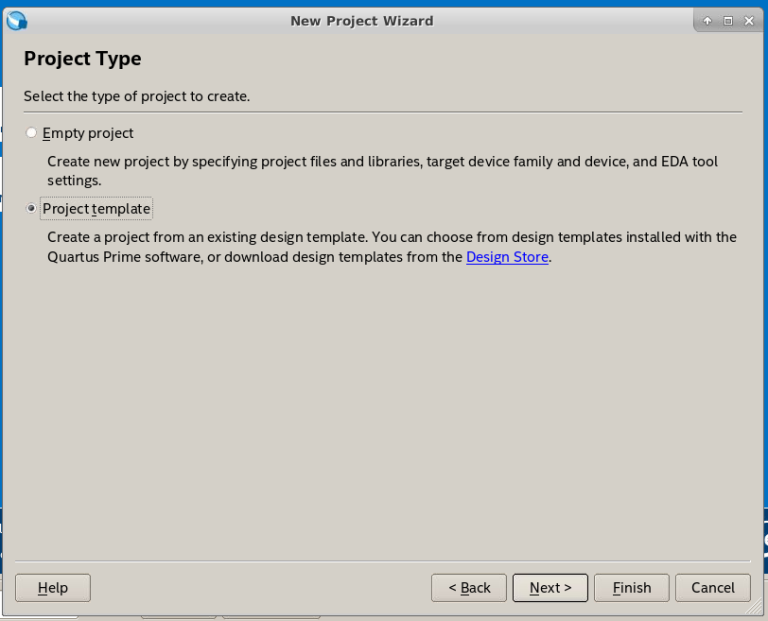Click Finish to complete the wizard
This screenshot has height=621, width=768.
tap(631, 588)
